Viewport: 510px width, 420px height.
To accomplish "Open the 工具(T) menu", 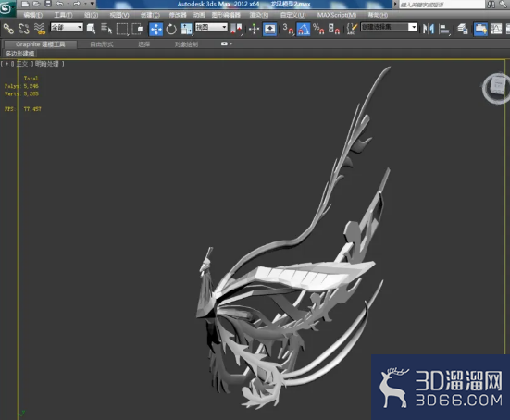I will click(63, 15).
